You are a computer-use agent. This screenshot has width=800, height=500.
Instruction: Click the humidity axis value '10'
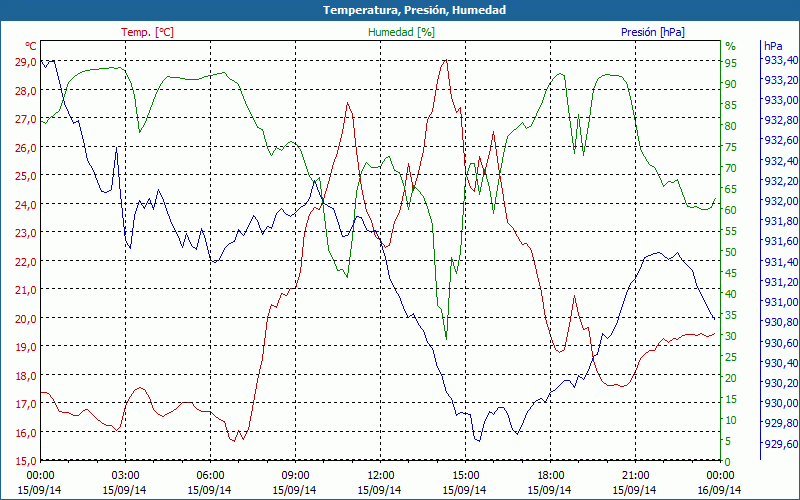pyautogui.click(x=731, y=420)
